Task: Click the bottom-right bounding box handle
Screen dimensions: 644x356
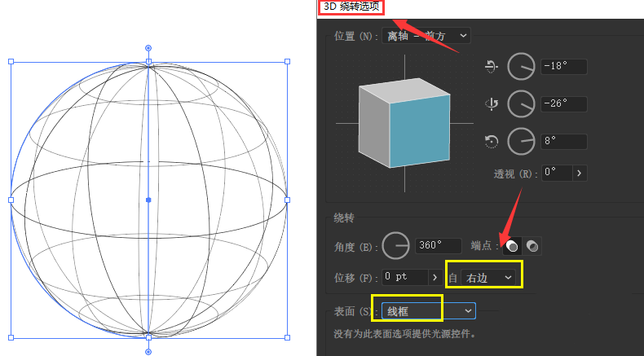Action: click(287, 337)
